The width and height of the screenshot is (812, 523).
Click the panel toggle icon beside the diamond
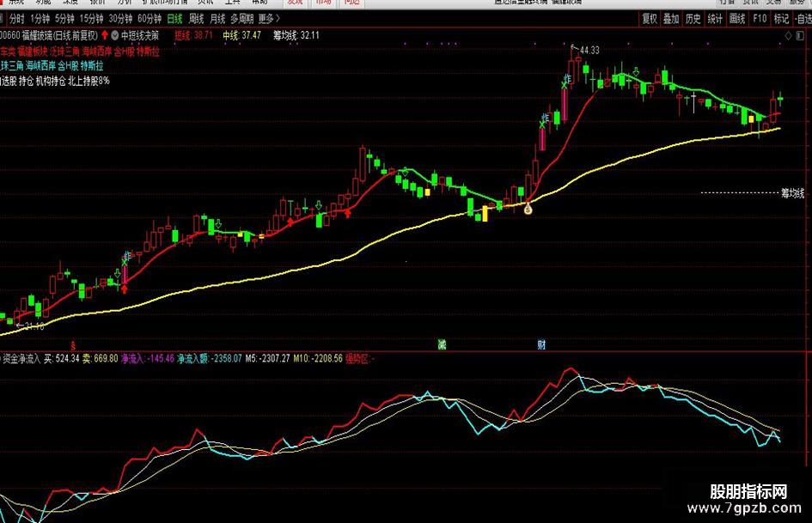point(801,36)
